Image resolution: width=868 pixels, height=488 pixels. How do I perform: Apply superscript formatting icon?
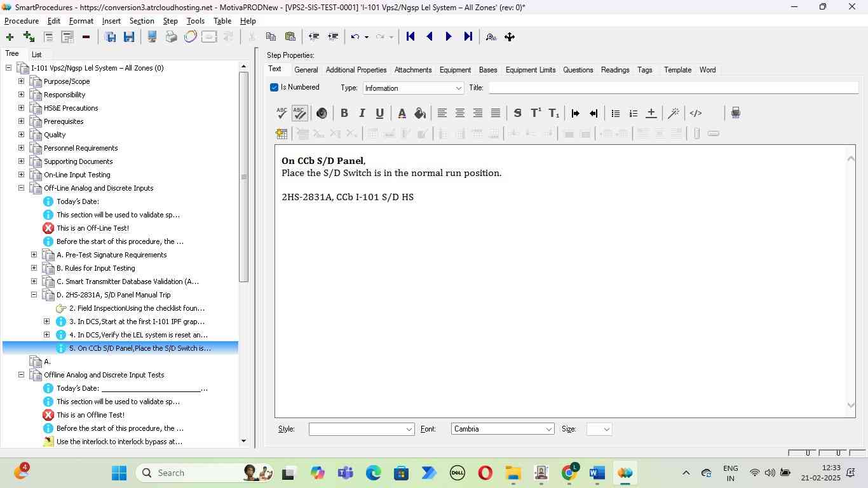[x=536, y=113]
